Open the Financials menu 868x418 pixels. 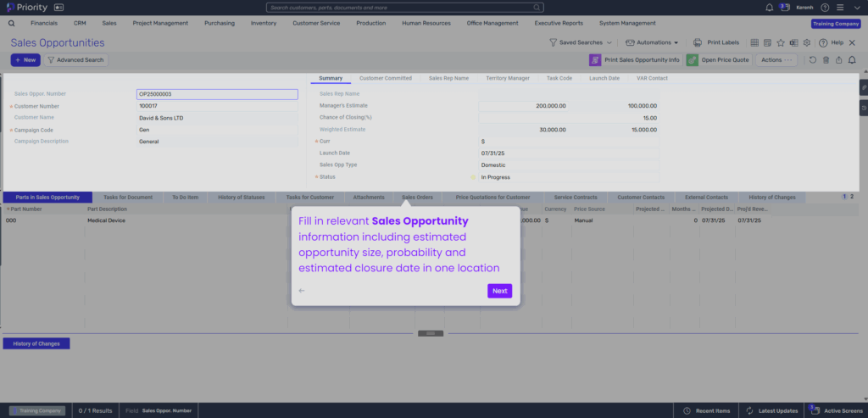(44, 23)
